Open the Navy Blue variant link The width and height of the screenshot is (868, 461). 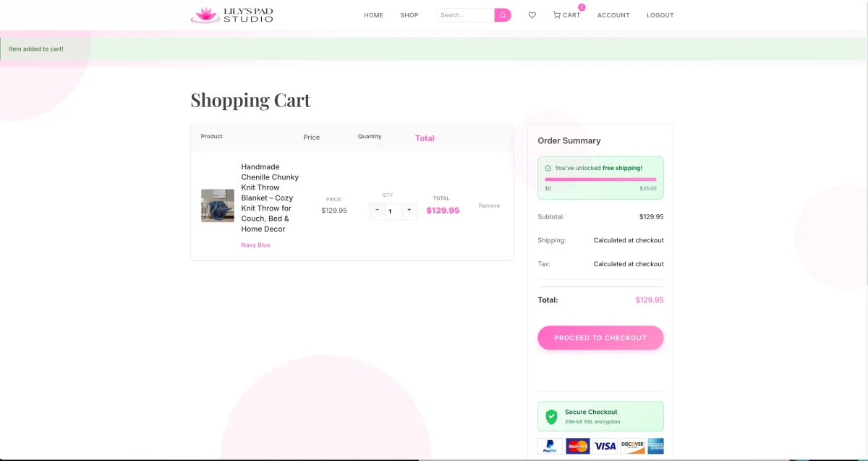pos(255,245)
